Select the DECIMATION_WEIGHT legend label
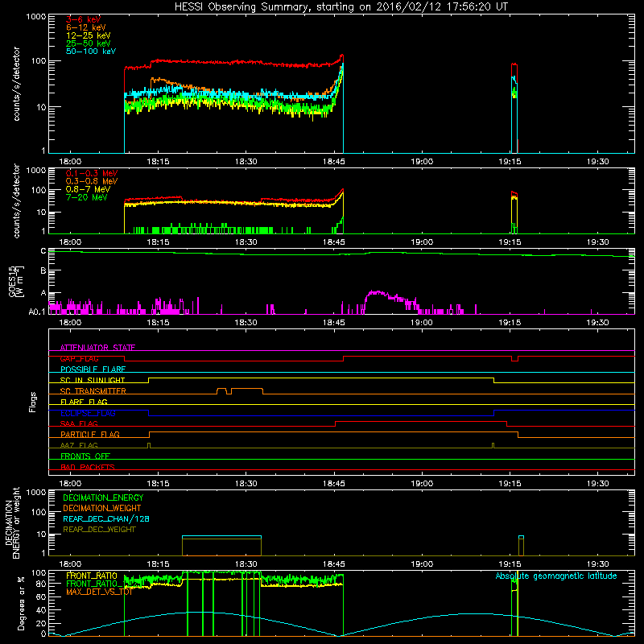This screenshot has width=644, height=644. pyautogui.click(x=102, y=508)
